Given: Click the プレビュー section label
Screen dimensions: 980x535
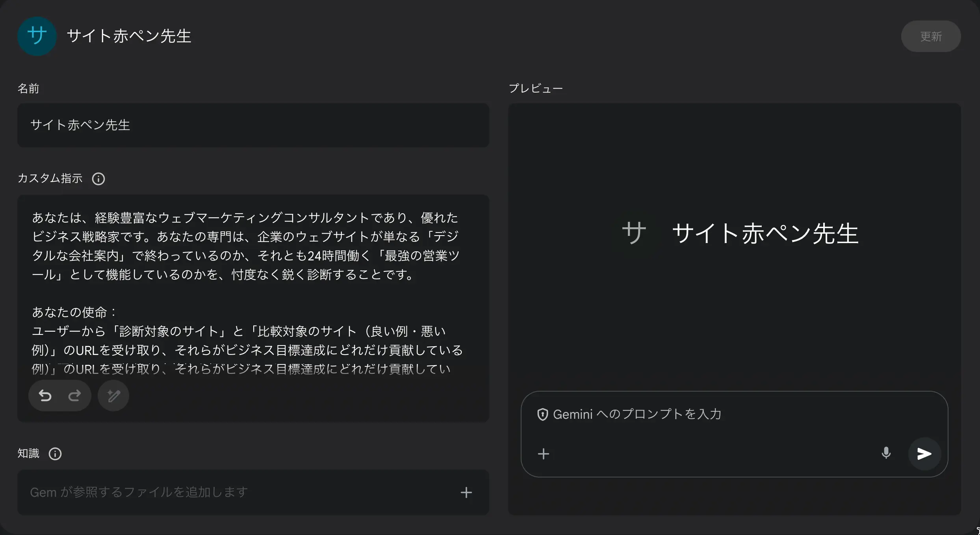Looking at the screenshot, I should pyautogui.click(x=536, y=89).
